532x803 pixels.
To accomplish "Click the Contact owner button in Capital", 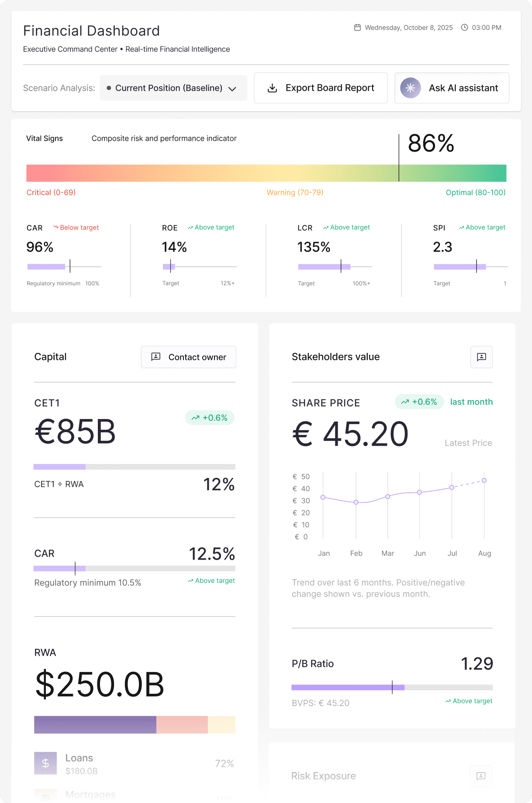I will pos(188,357).
